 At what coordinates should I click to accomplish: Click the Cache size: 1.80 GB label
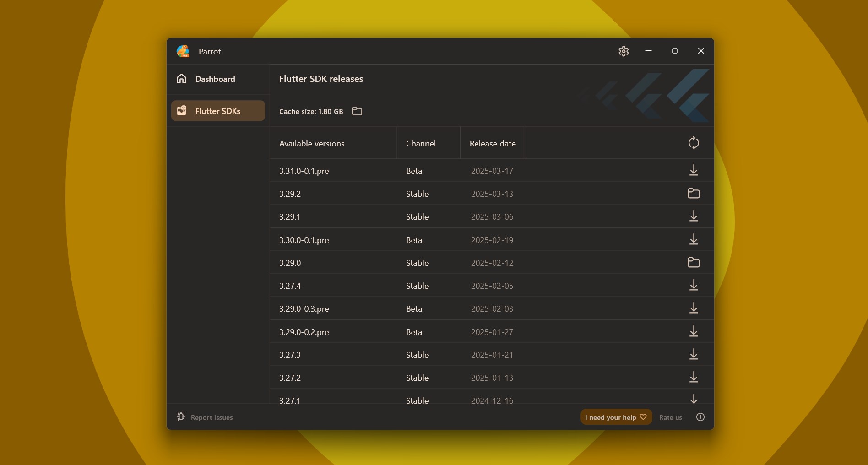(311, 112)
